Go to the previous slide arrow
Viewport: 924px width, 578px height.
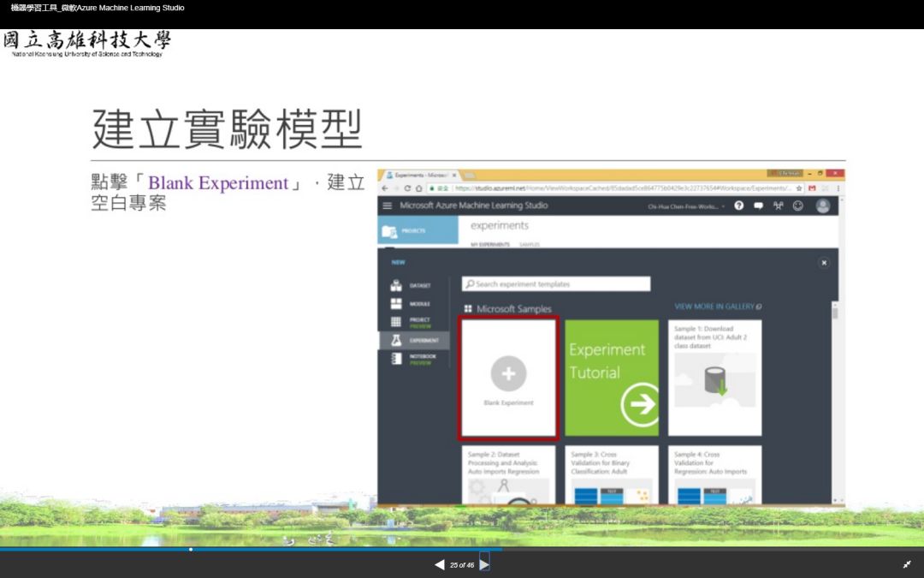click(x=439, y=565)
